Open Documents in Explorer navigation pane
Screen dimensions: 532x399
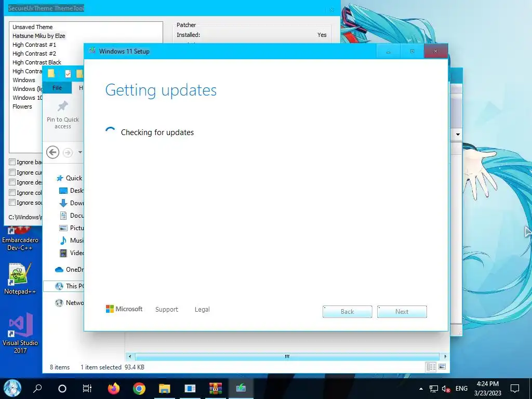tap(71, 216)
